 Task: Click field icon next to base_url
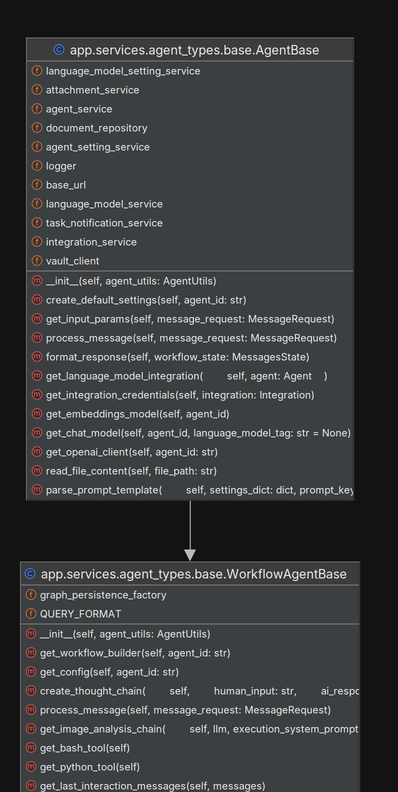pos(37,185)
